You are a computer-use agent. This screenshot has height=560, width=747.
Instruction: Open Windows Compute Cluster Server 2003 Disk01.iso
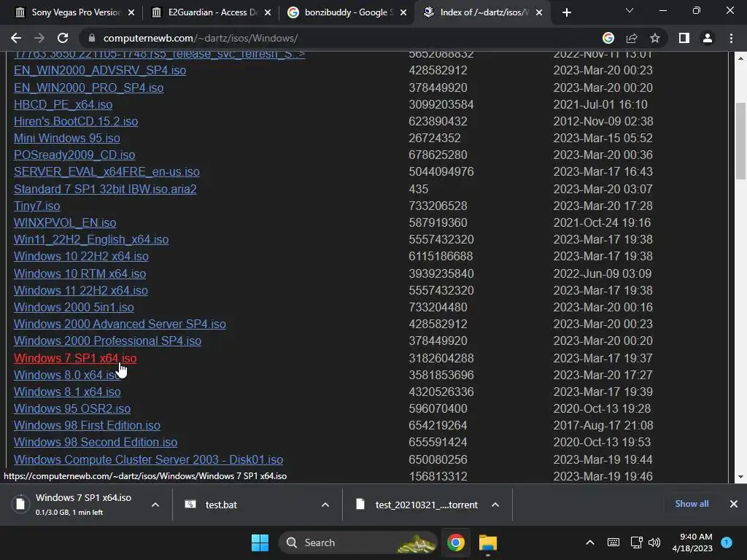point(148,459)
